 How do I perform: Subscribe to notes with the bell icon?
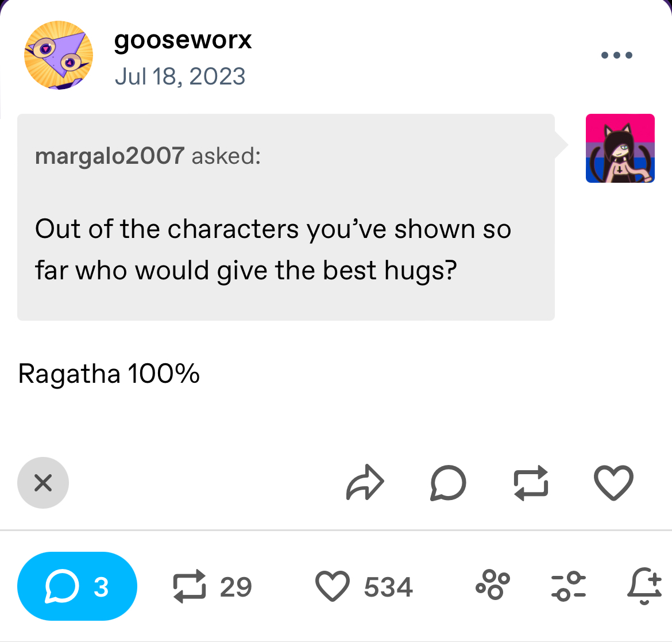(x=644, y=586)
